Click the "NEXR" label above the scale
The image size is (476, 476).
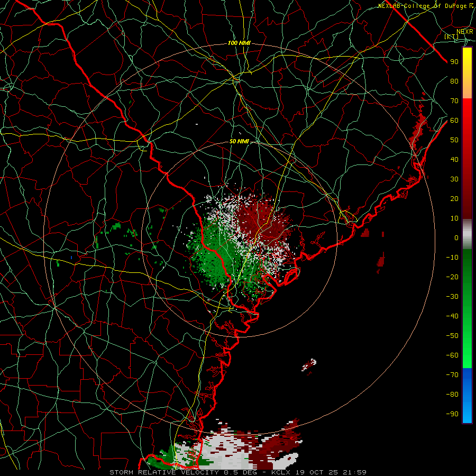464,32
